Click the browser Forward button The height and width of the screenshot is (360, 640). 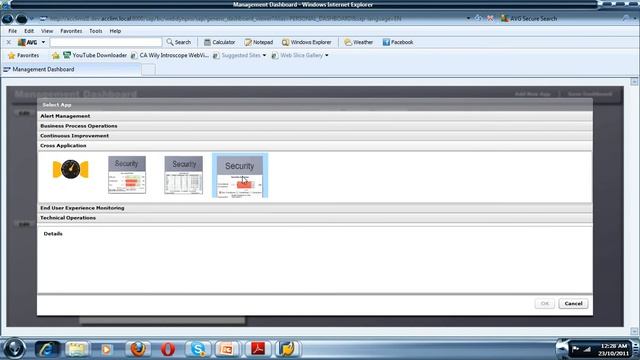click(22, 19)
